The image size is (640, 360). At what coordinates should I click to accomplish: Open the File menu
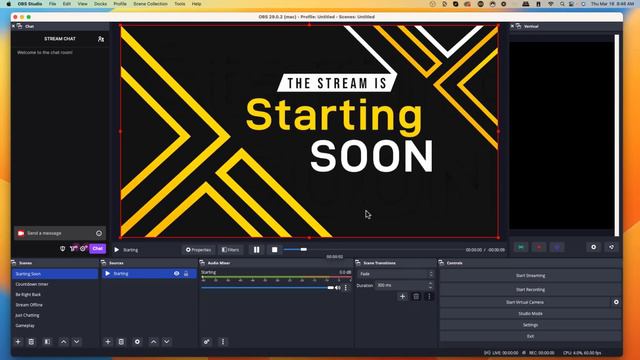click(53, 4)
